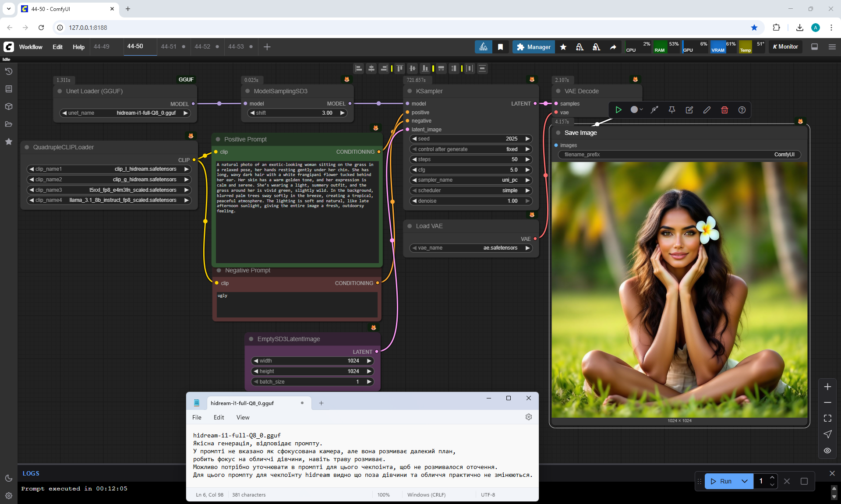The image size is (841, 504).
Task: Click the share arrow icon in toolbar
Action: pyautogui.click(x=613, y=47)
